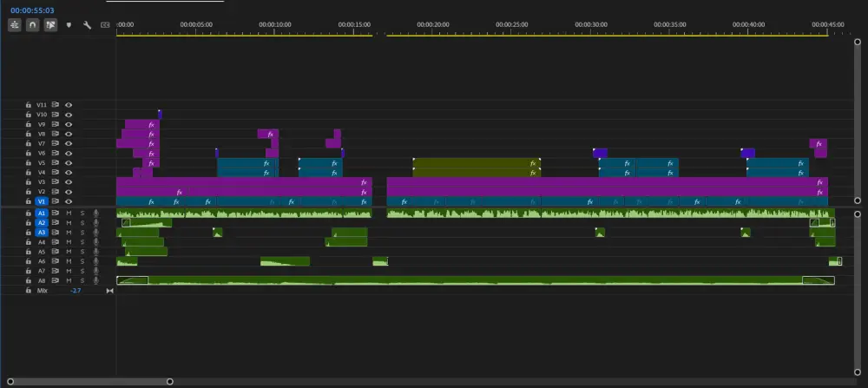Toggle sync lock on V10
The height and width of the screenshot is (388, 868).
56,115
